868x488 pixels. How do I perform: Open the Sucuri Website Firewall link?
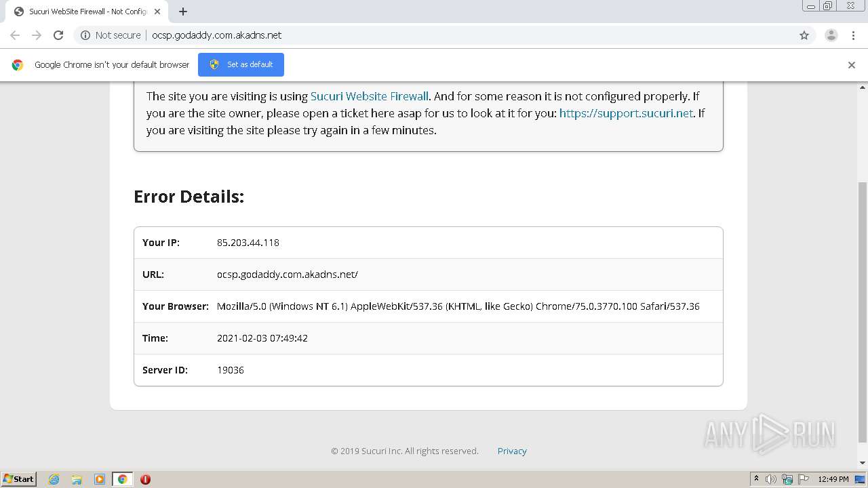(370, 96)
